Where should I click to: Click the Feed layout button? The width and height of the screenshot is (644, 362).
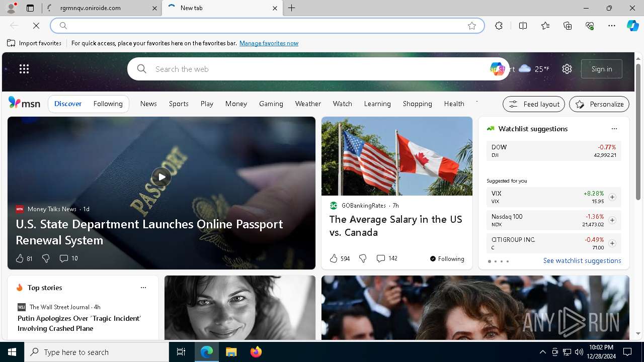point(534,104)
